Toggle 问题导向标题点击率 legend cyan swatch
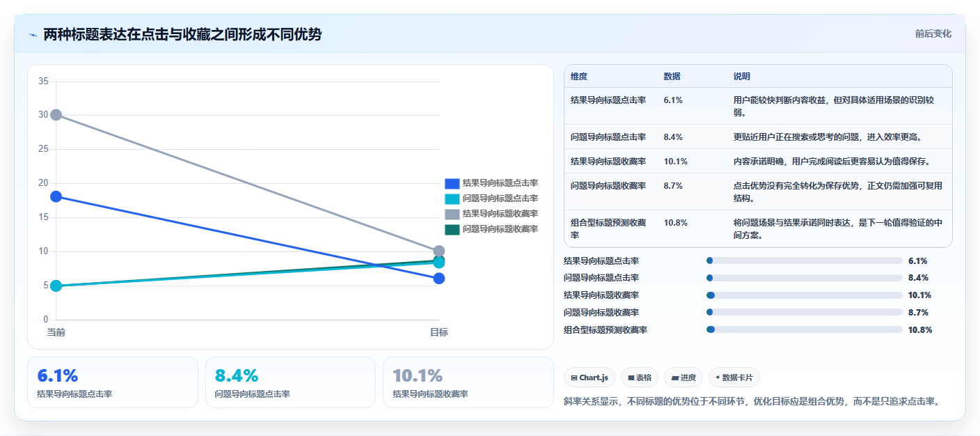 tap(452, 198)
